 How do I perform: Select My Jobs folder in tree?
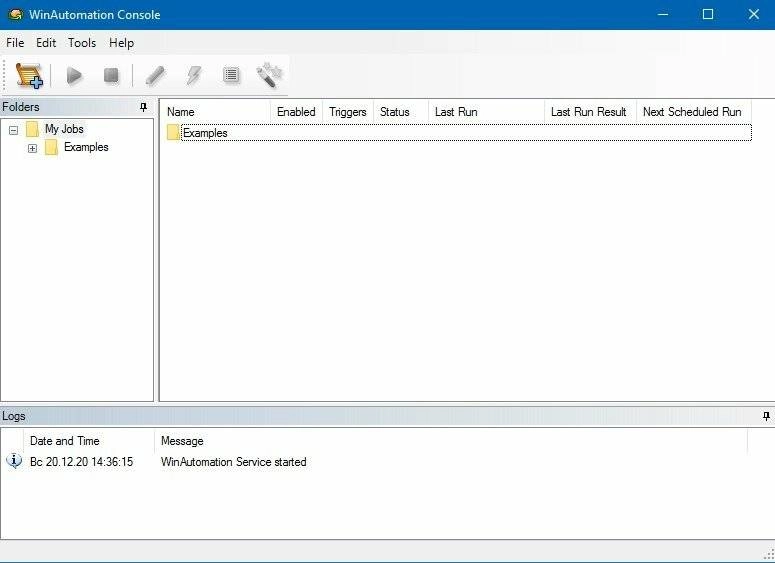tap(64, 129)
